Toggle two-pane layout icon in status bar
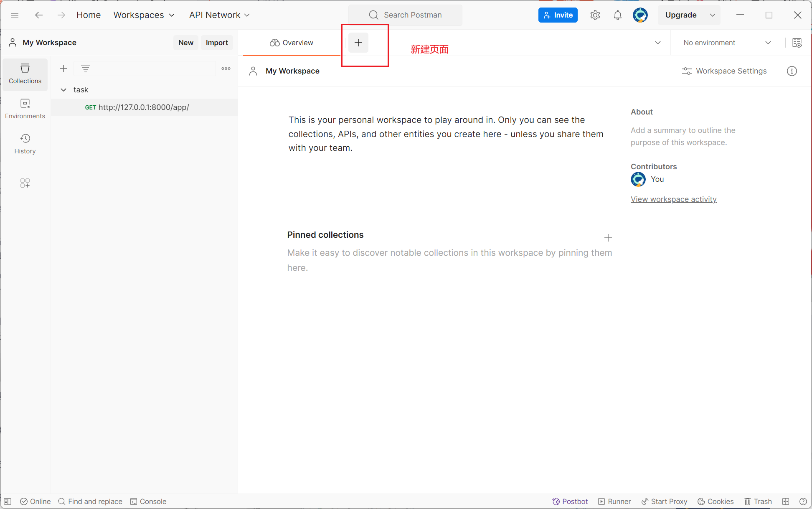 coord(786,501)
